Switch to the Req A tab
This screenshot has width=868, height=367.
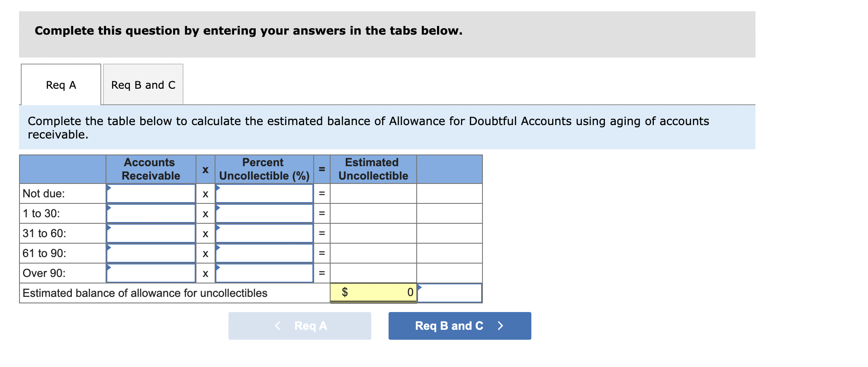click(60, 85)
